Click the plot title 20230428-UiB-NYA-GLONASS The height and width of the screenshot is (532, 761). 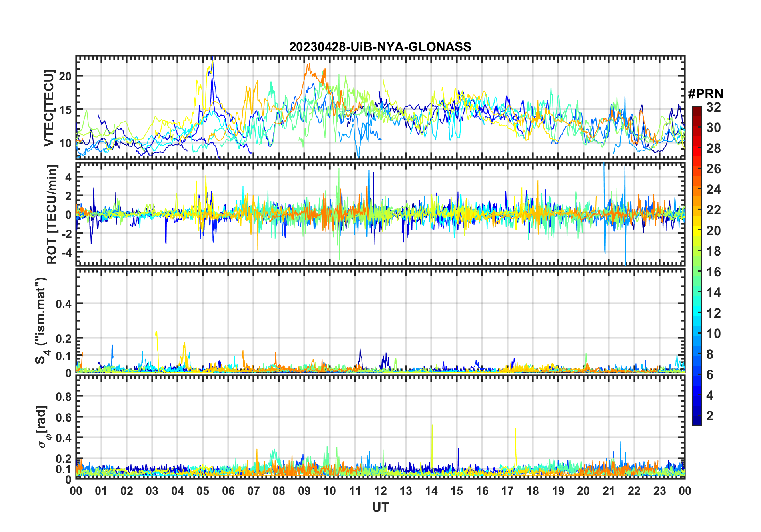pos(380,47)
